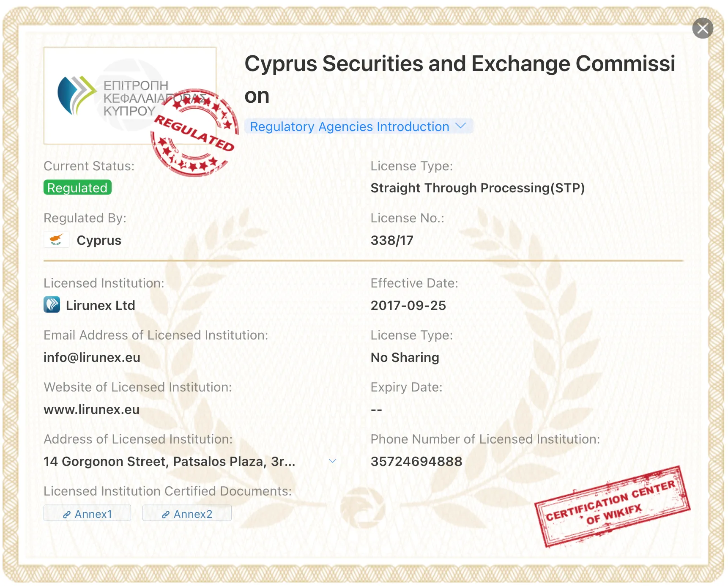Click the green Regulated status badge
The image size is (728, 586).
coord(77,188)
